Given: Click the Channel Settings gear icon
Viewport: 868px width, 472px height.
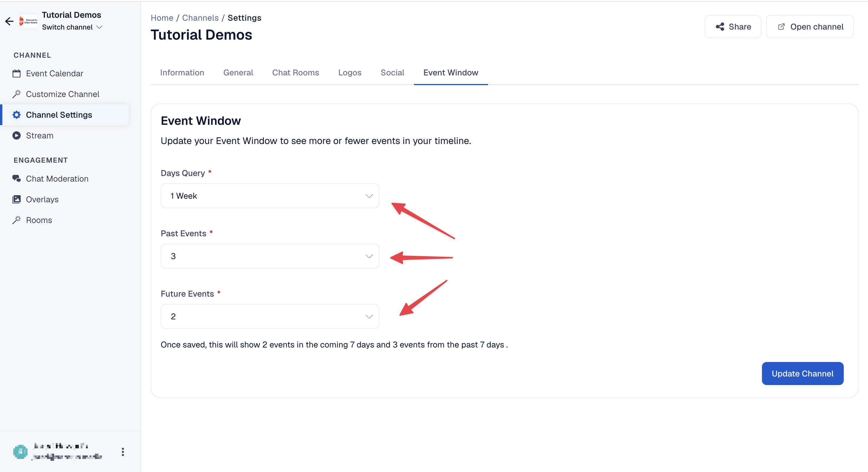Looking at the screenshot, I should point(17,115).
